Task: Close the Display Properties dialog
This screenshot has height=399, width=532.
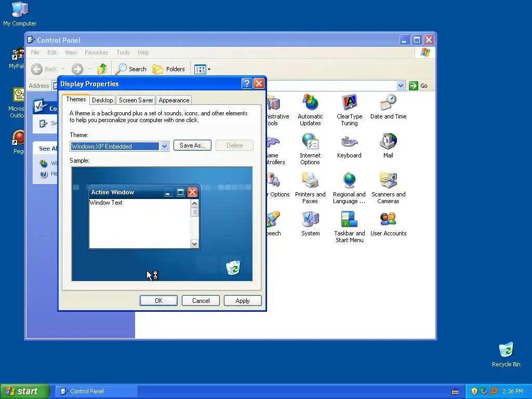Action: 259,84
